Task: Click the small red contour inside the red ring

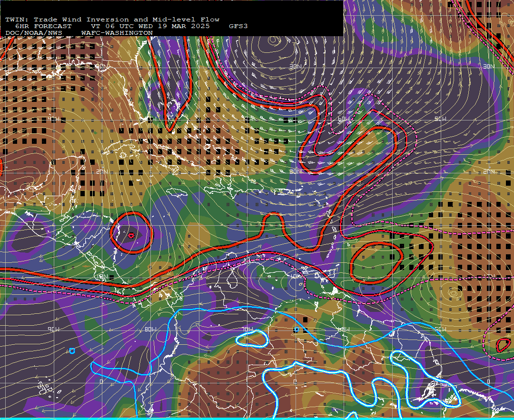Action: point(131,235)
